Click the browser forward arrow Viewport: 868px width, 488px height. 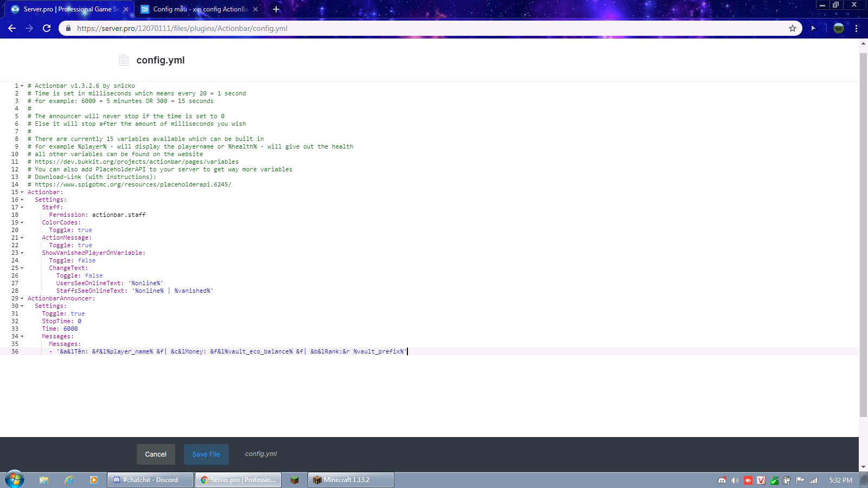pyautogui.click(x=29, y=28)
